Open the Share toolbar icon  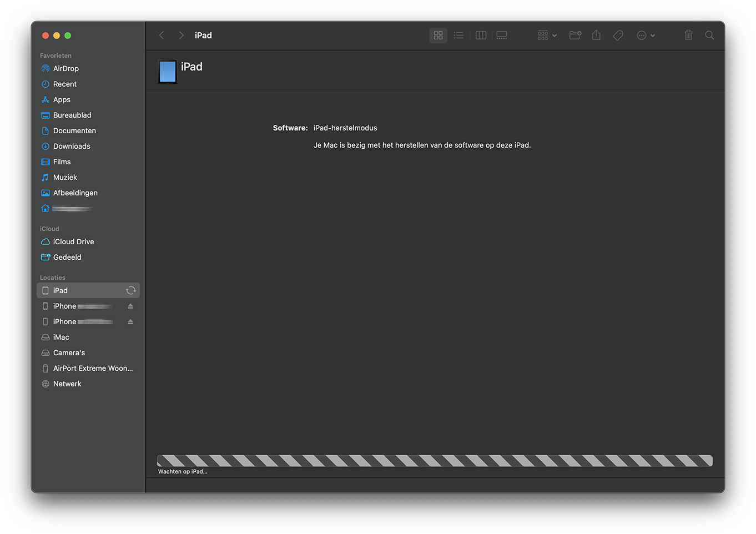596,35
